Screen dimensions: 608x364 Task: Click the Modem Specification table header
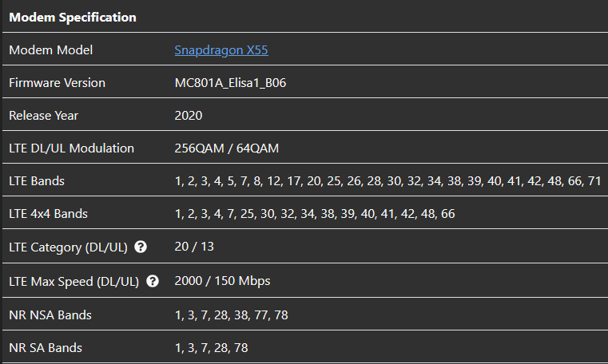(73, 17)
